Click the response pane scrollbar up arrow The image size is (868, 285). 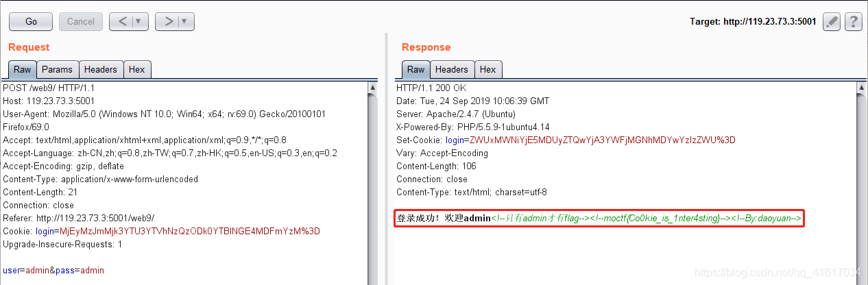pos(863,88)
